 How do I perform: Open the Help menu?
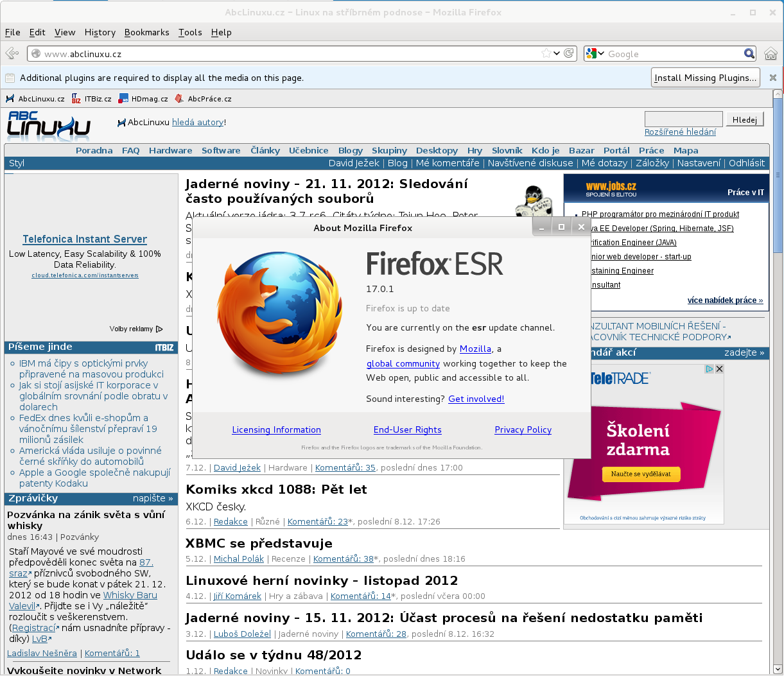point(221,32)
